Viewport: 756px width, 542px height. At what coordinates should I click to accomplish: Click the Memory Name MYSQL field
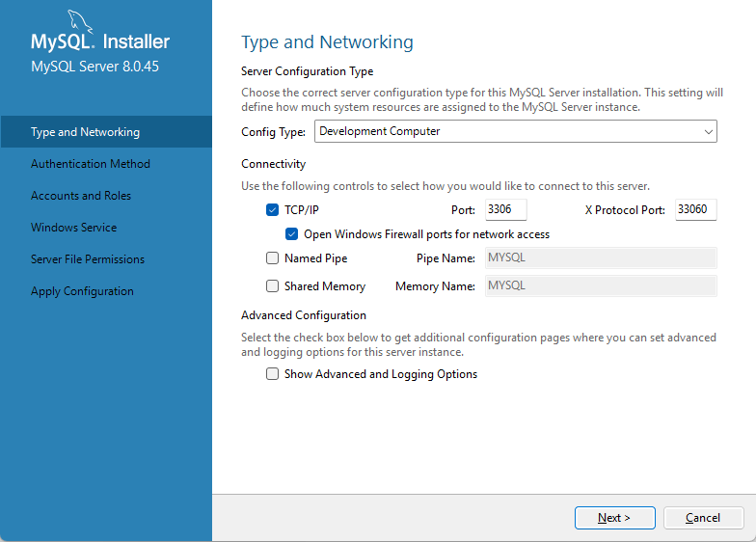click(601, 285)
